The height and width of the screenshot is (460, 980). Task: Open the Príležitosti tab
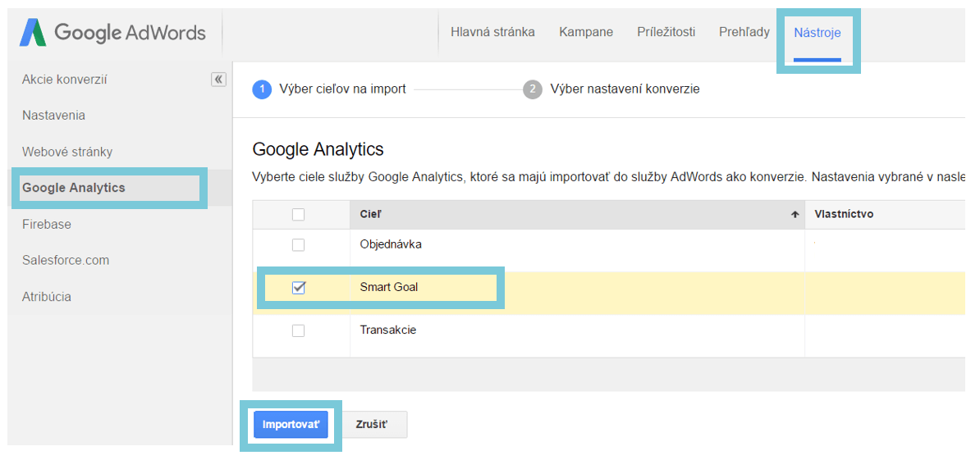(x=666, y=32)
